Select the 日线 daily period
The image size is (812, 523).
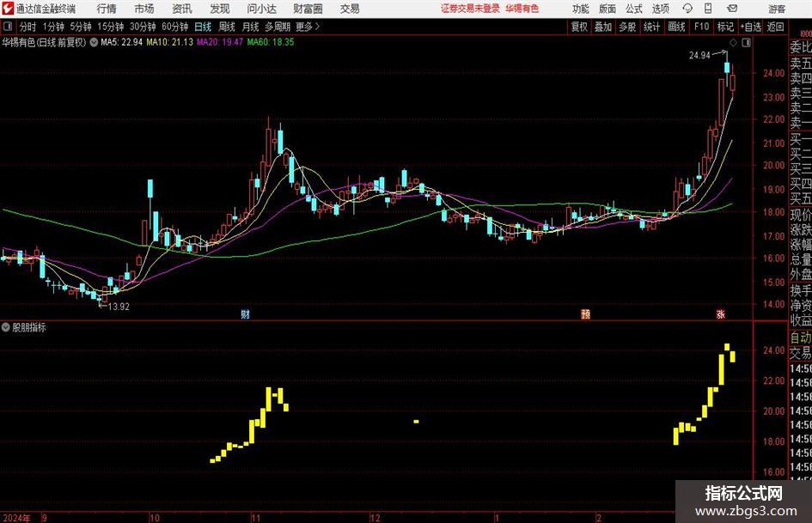coord(203,27)
